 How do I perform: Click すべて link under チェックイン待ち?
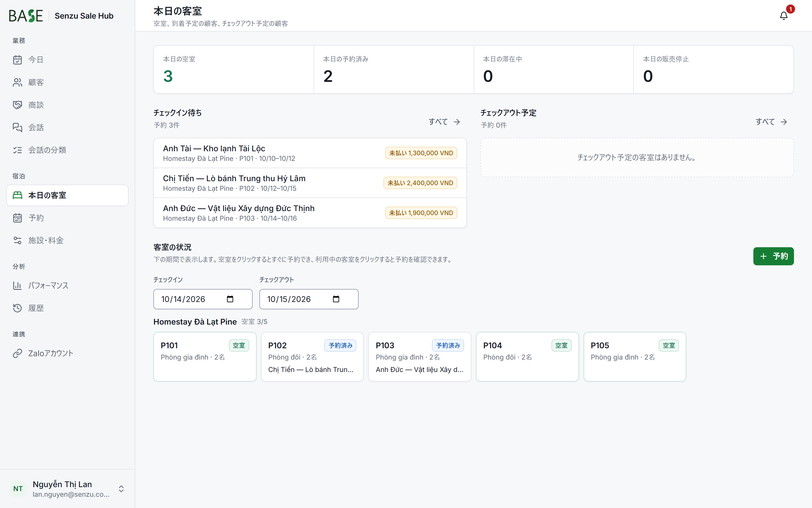pyautogui.click(x=444, y=122)
